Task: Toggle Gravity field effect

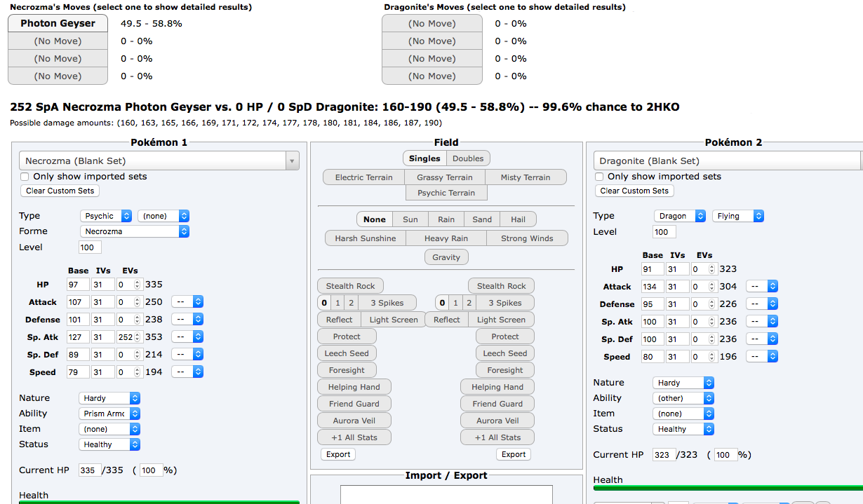Action: (446, 257)
